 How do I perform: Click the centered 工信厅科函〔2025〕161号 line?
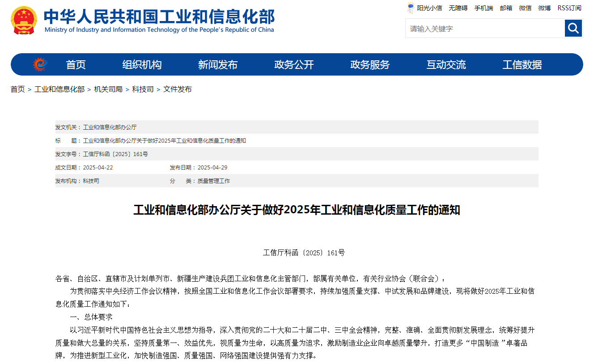[x=304, y=253]
